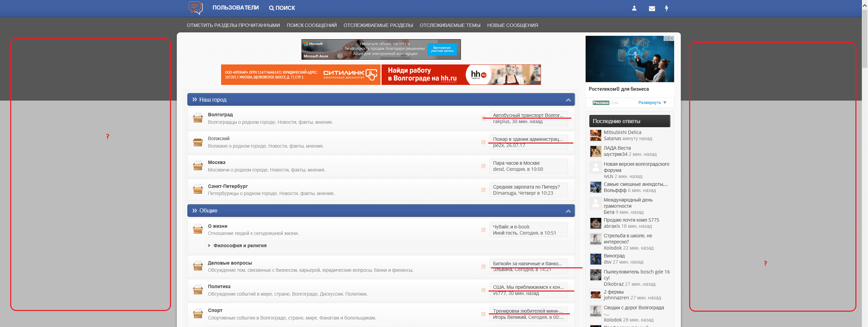The image size is (868, 327).
Task: Click ОТМЕТИТЬ РАЗДЕЛЫ ПРОЧИТАННЫМИ link
Action: point(233,25)
